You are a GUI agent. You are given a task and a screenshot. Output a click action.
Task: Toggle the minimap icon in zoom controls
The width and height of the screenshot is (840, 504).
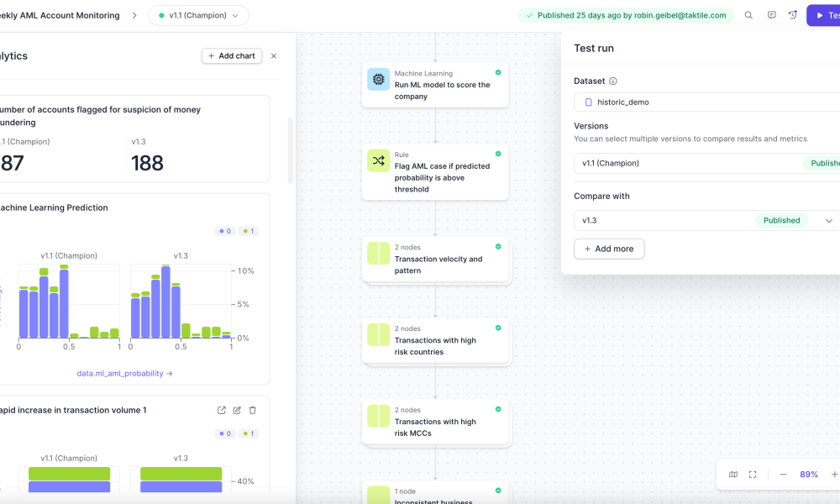point(733,475)
